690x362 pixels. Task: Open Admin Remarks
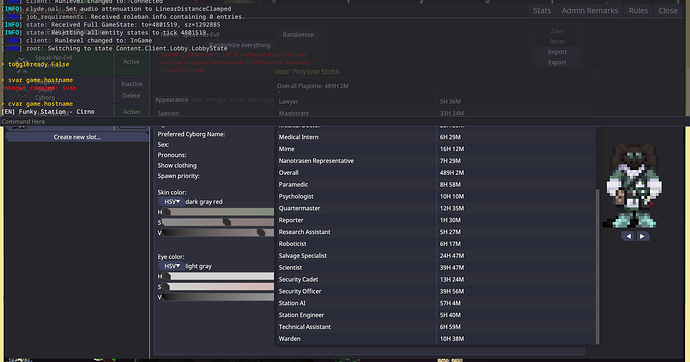coord(590,11)
